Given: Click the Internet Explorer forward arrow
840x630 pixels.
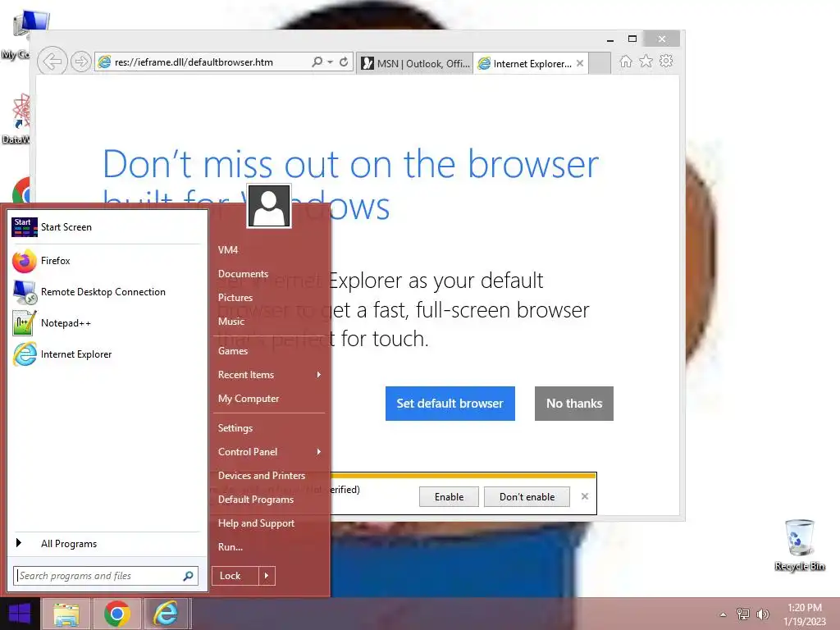Looking at the screenshot, I should pyautogui.click(x=81, y=62).
